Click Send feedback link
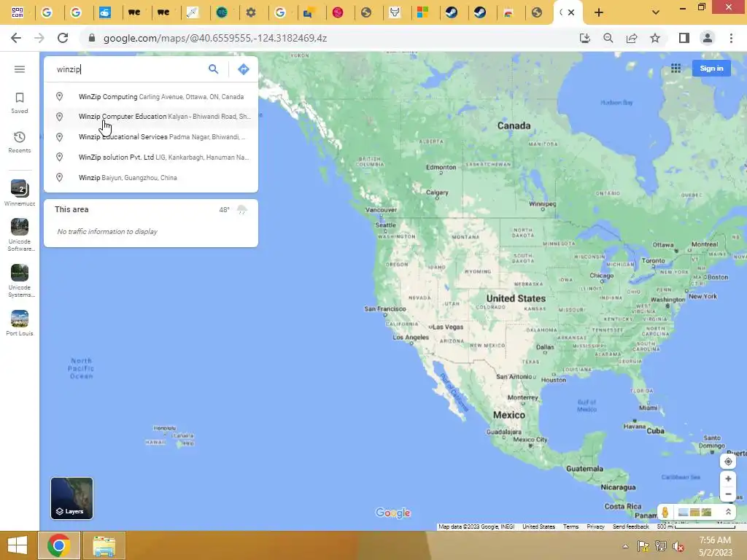The width and height of the screenshot is (747, 560). click(631, 526)
